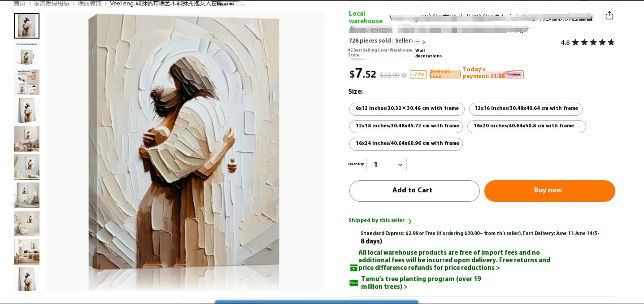Click the Add to Cart button
644x304 pixels.
(x=414, y=191)
